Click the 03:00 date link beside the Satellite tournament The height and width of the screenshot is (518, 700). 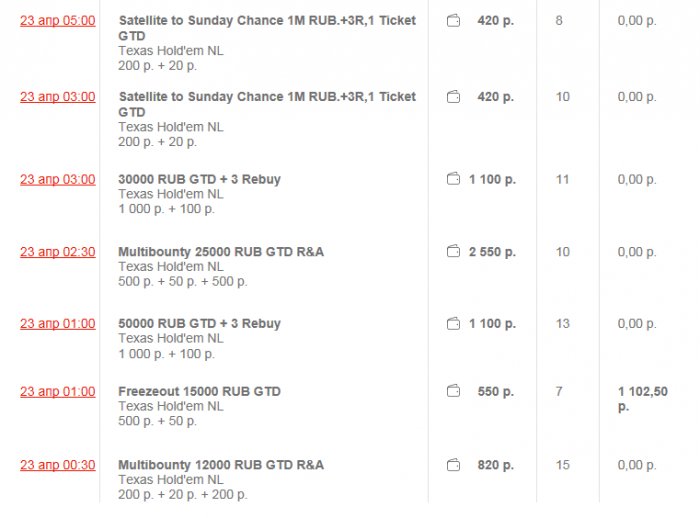point(58,97)
